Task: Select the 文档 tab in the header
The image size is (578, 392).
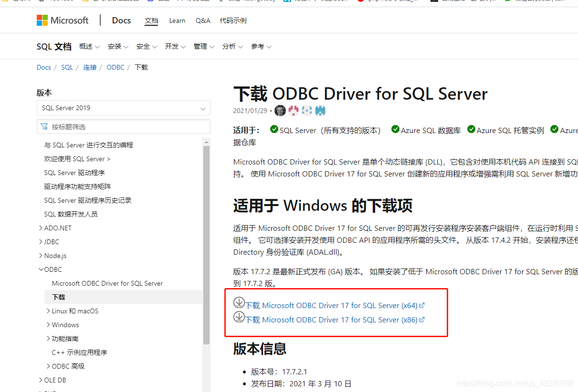Action: click(x=151, y=21)
